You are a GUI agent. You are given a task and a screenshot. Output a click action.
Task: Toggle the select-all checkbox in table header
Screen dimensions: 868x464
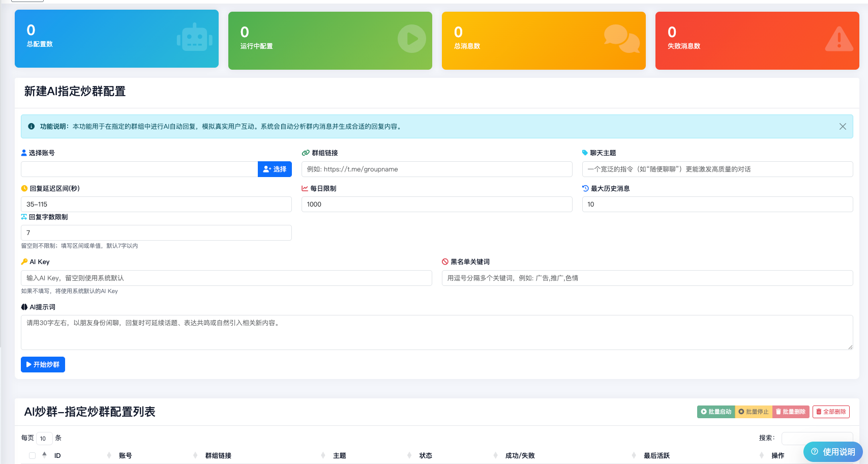pos(32,456)
